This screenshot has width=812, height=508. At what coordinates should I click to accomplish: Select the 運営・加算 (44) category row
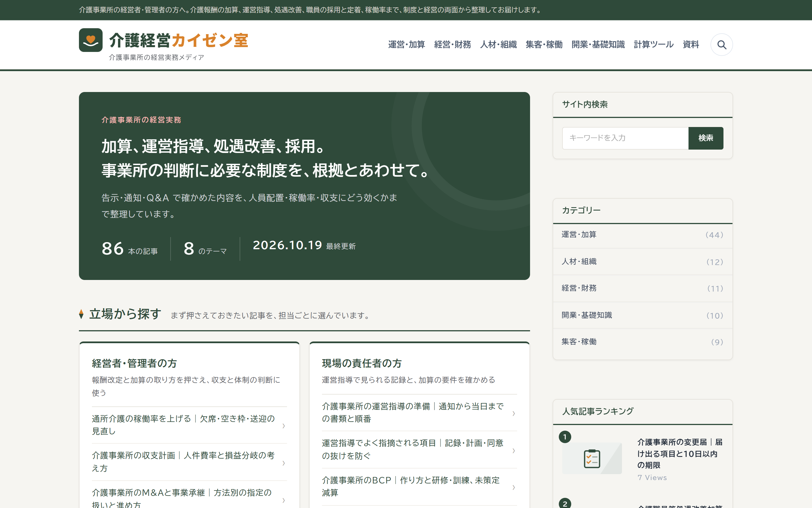pyautogui.click(x=642, y=235)
